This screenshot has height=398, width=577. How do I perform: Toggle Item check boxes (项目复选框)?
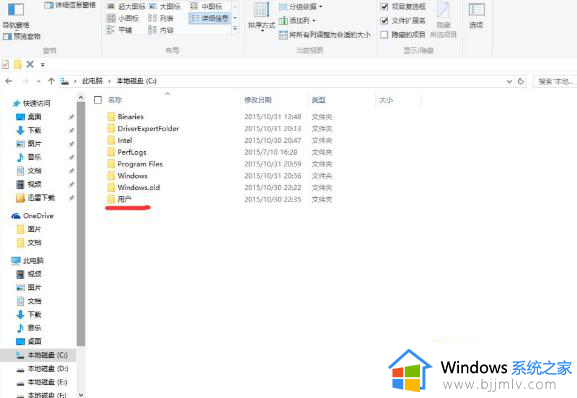pyautogui.click(x=403, y=7)
